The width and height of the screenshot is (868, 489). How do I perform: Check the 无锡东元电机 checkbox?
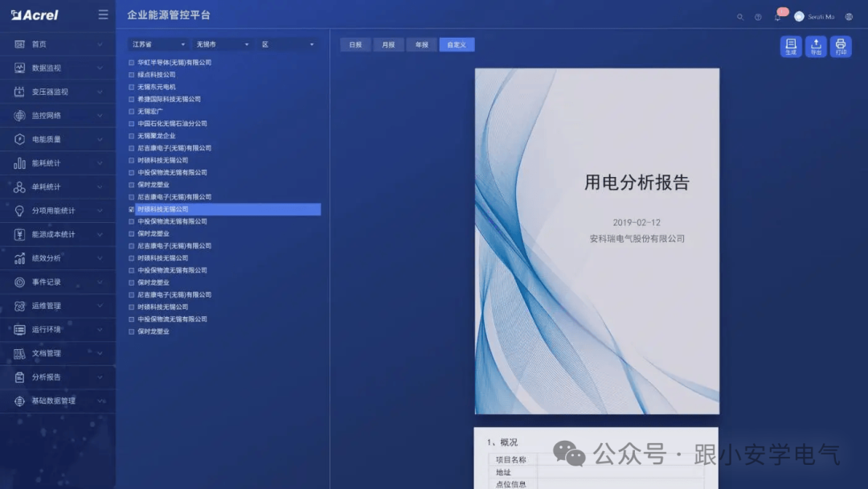pyautogui.click(x=132, y=86)
